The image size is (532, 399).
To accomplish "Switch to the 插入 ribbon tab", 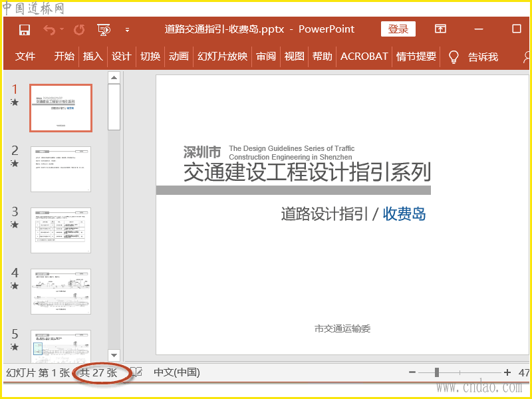I will (x=92, y=56).
